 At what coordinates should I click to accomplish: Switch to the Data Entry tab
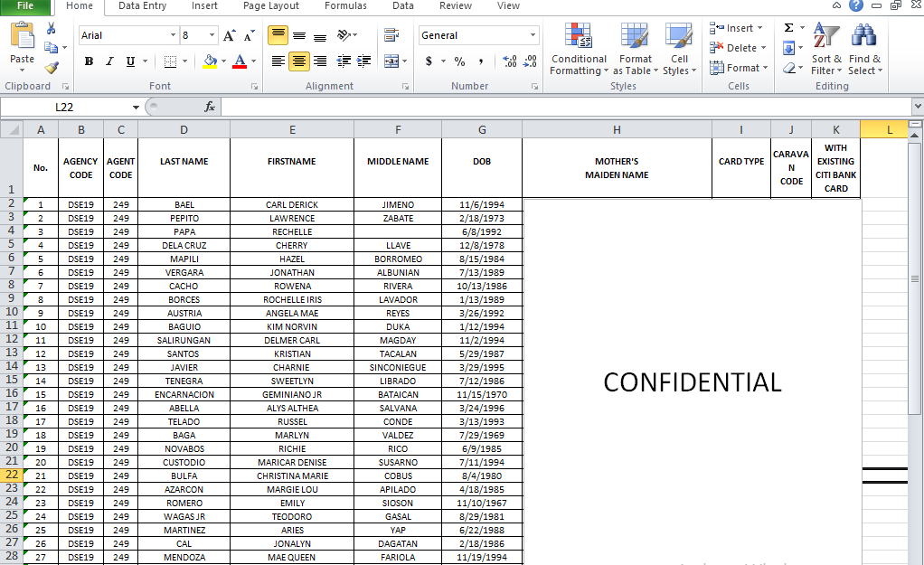[142, 6]
